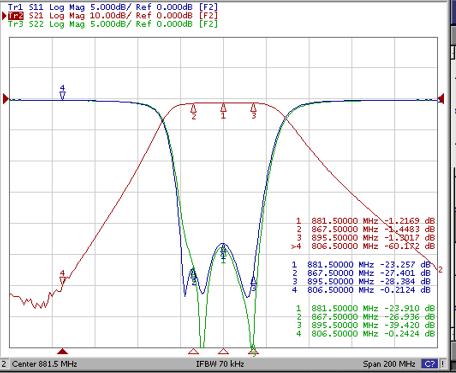The height and width of the screenshot is (373, 456).
Task: Click the blue marker 4 readout -0.2124 dB
Action: (361, 290)
